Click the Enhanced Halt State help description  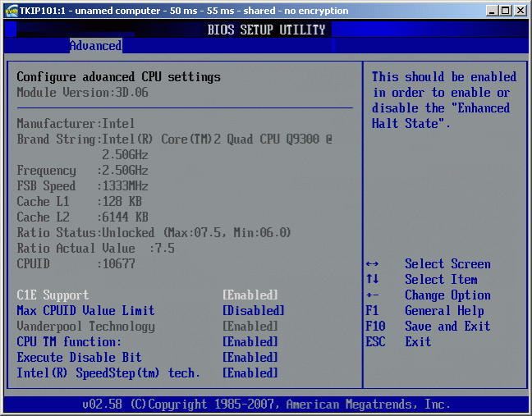coord(444,100)
